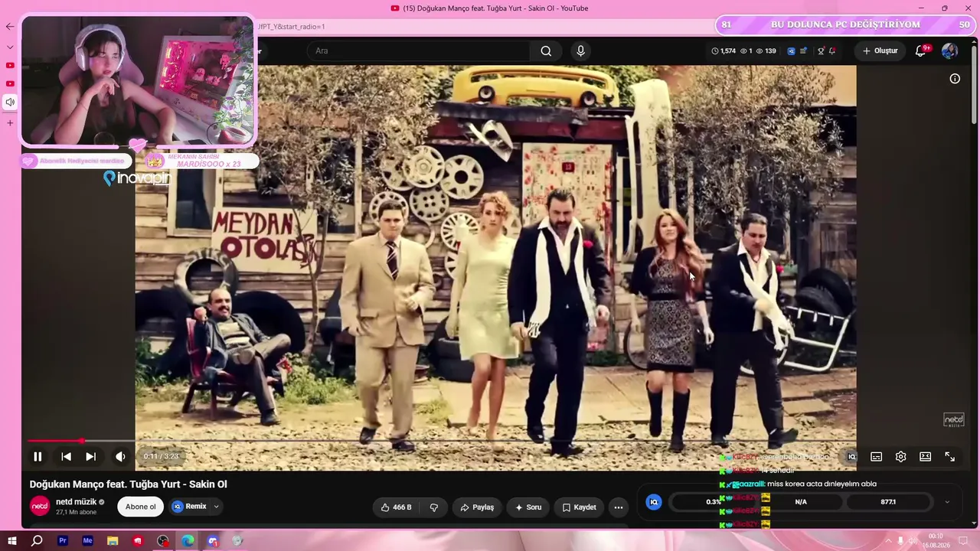Click the vidIQ icon in player controls

(x=851, y=457)
